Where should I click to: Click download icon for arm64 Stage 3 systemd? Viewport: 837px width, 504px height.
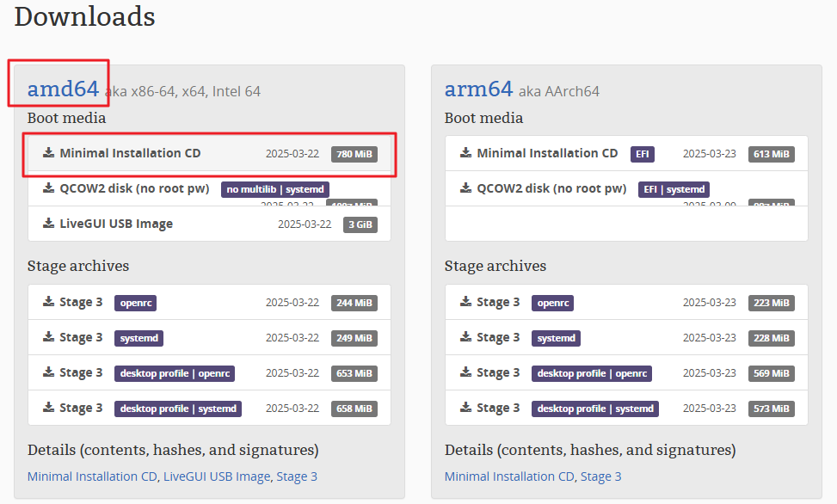(466, 337)
